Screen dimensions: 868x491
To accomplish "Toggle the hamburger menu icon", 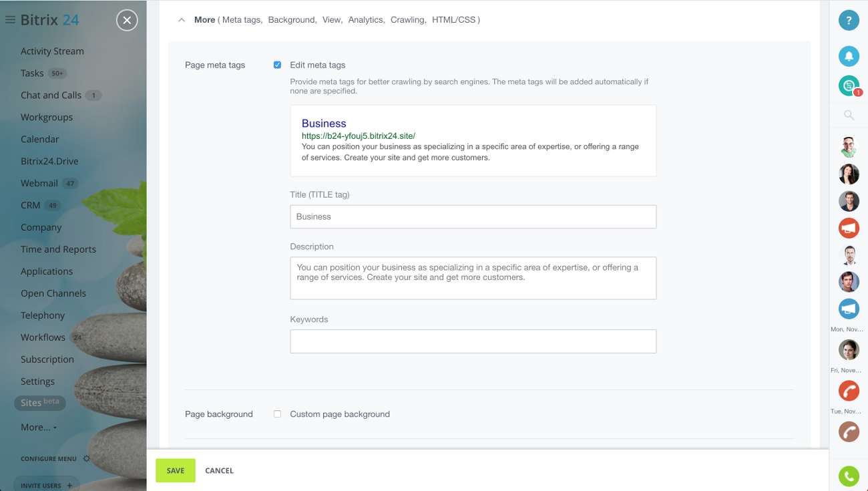I will [10, 20].
